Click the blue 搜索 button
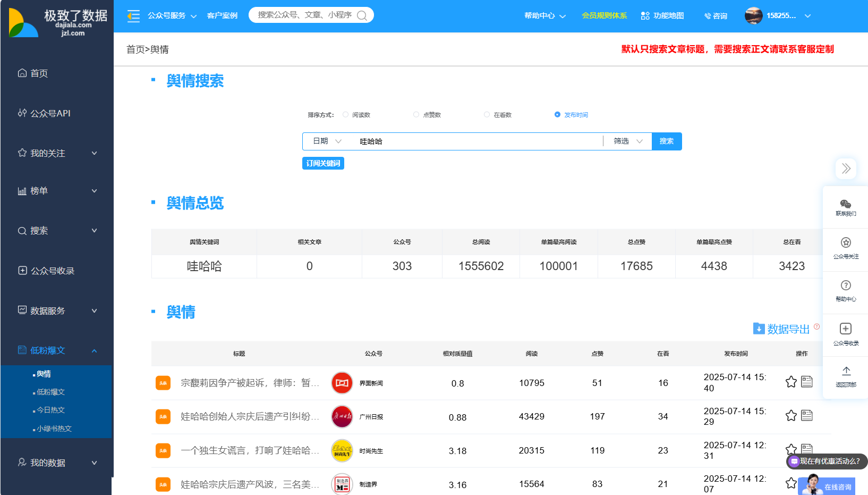Image resolution: width=868 pixels, height=495 pixels. pos(667,141)
